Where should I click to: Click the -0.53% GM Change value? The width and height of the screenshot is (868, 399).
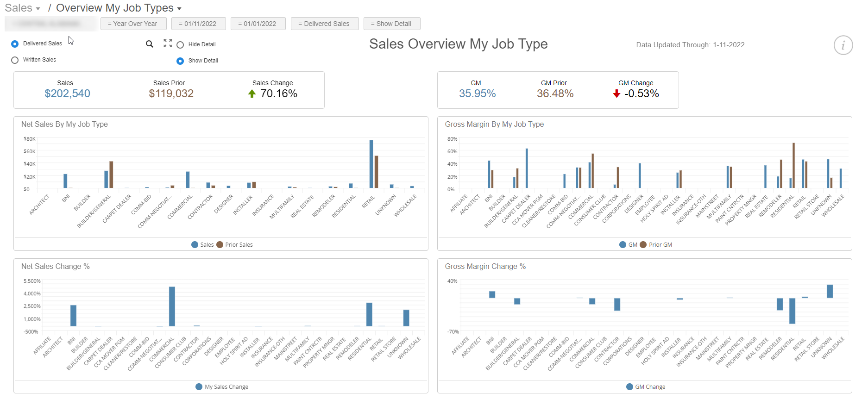coord(642,94)
